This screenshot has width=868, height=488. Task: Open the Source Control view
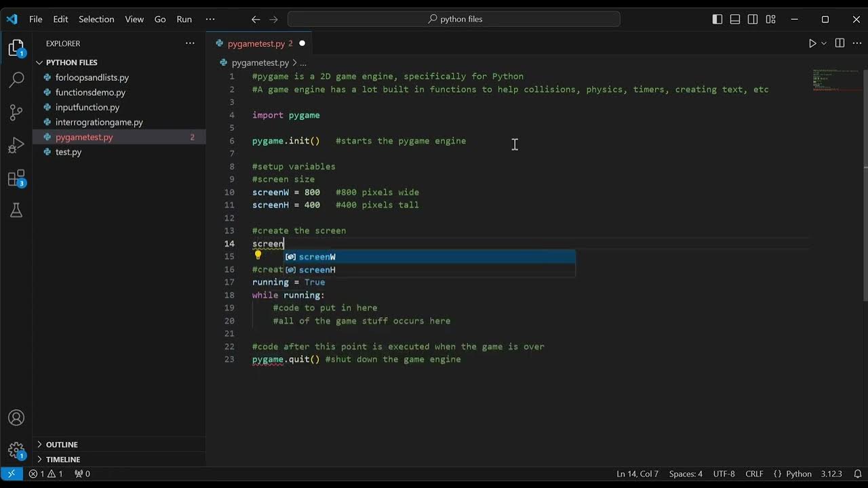click(16, 113)
